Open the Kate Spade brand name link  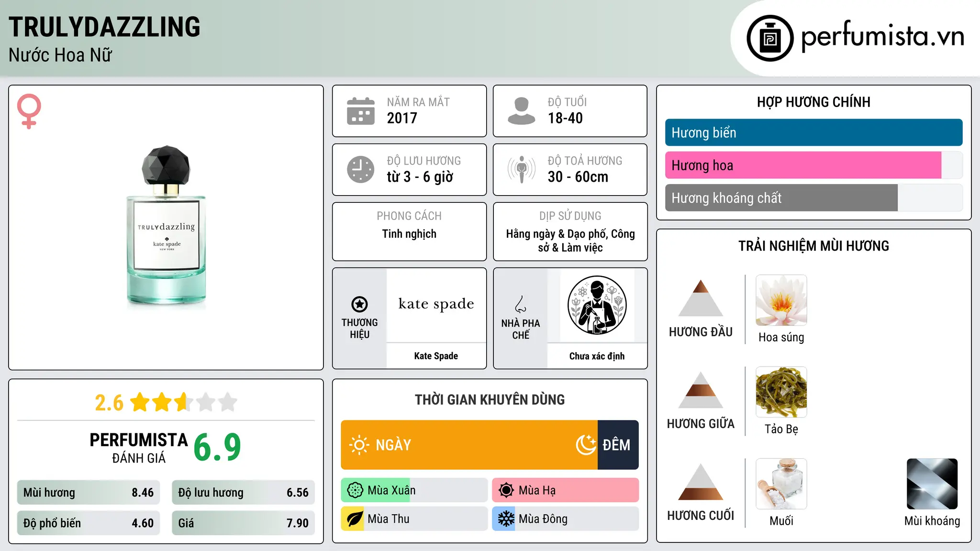[436, 356]
